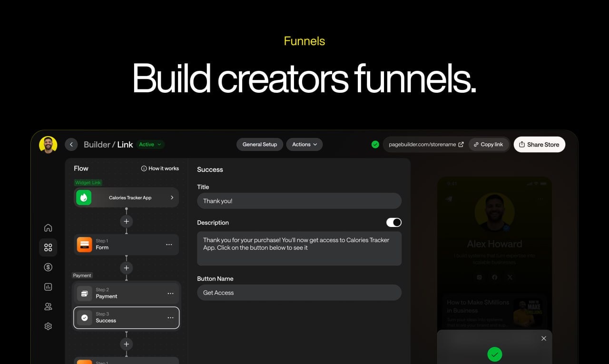
Task: Select the widgets grid icon in sidebar
Action: [x=48, y=247]
